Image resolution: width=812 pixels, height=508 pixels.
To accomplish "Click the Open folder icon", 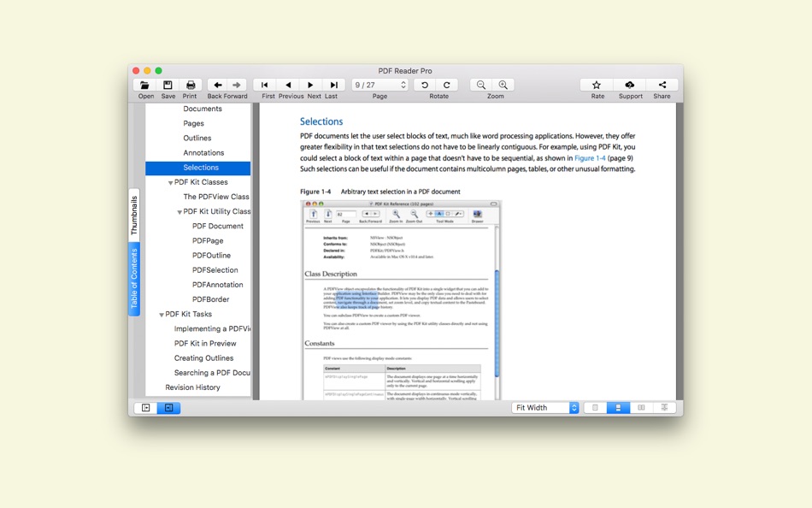I will click(x=145, y=85).
